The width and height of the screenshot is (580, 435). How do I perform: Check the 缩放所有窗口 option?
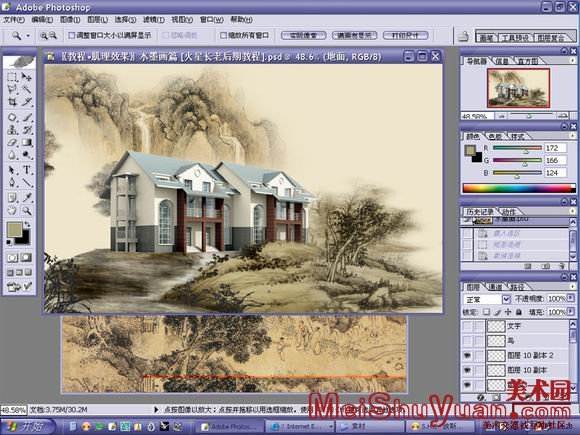pos(223,36)
